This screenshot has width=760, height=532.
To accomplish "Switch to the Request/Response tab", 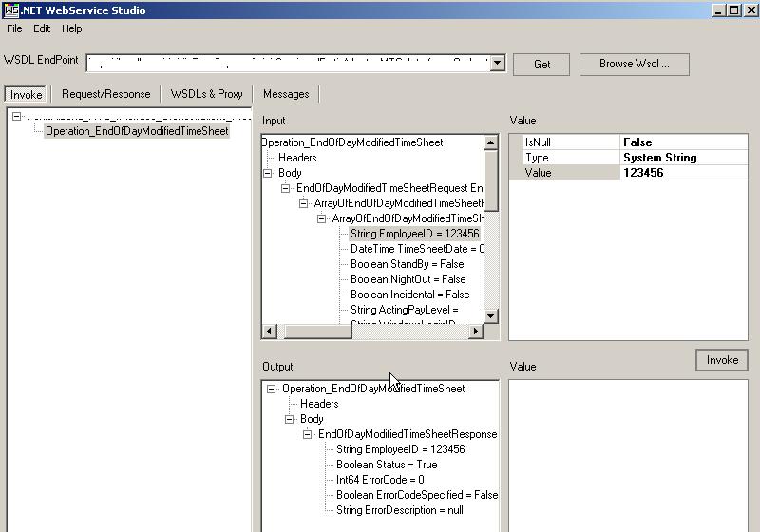I will click(106, 94).
